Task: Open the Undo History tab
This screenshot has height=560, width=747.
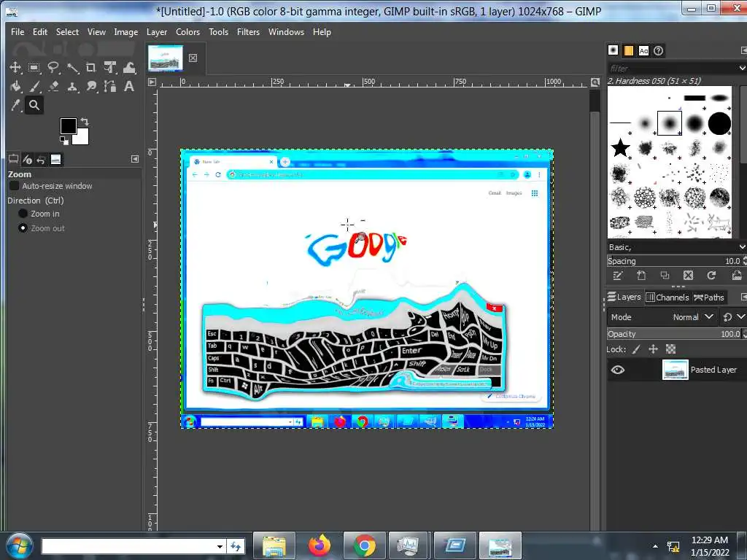Action: pyautogui.click(x=41, y=159)
